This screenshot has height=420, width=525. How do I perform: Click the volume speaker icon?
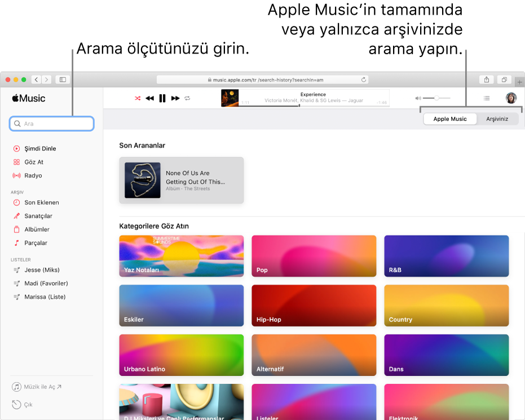click(418, 99)
